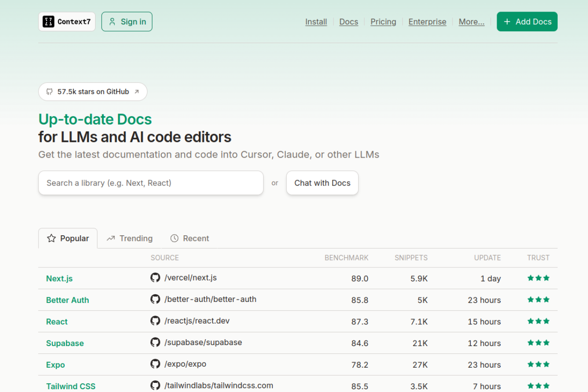This screenshot has height=392, width=588.
Task: Click GitHub icon beside /vercel/next.js
Action: click(155, 278)
